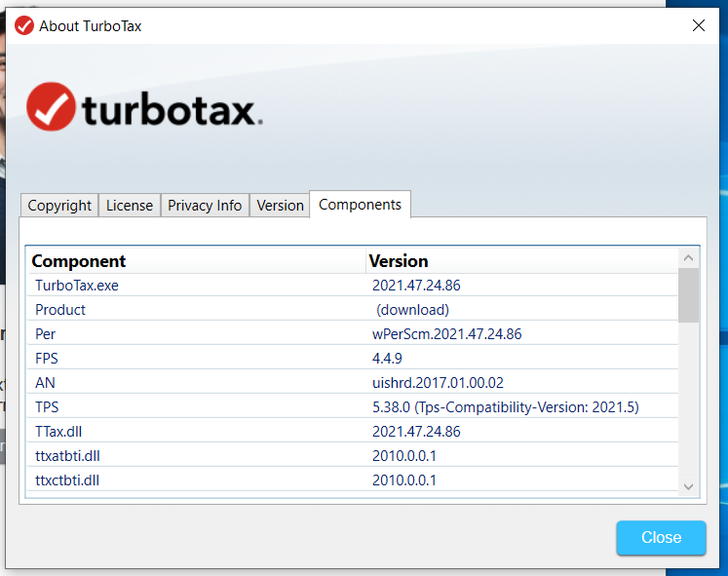Select the TPS component row
This screenshot has width=728, height=576.
[x=353, y=407]
